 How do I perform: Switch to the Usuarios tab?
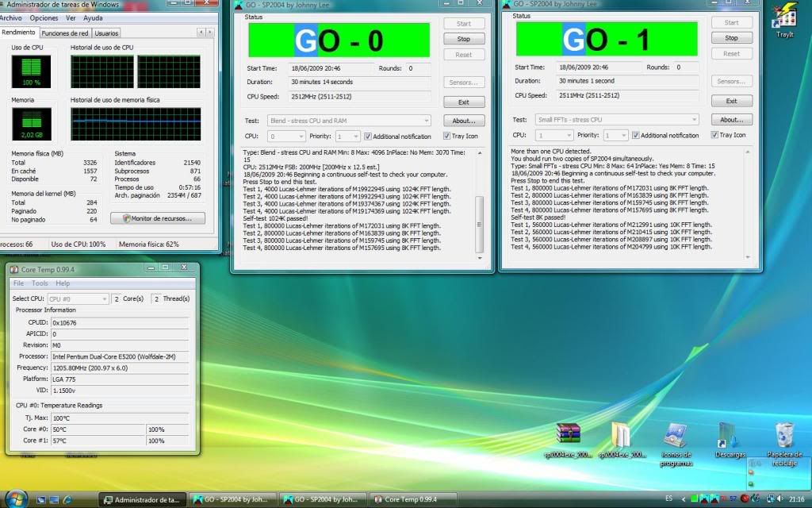pyautogui.click(x=106, y=33)
